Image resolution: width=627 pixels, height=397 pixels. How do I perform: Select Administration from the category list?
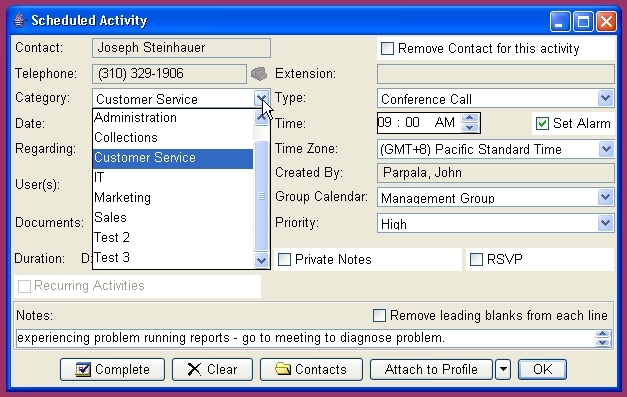click(x=173, y=118)
